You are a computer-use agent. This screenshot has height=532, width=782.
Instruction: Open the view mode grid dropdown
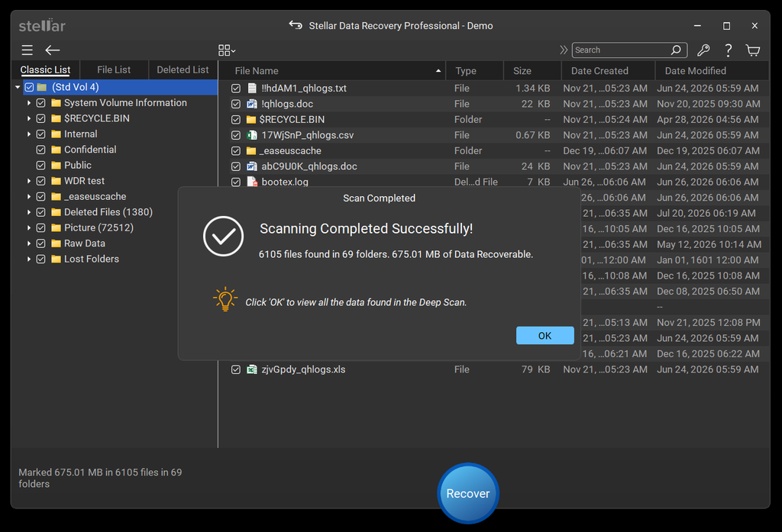tap(227, 50)
